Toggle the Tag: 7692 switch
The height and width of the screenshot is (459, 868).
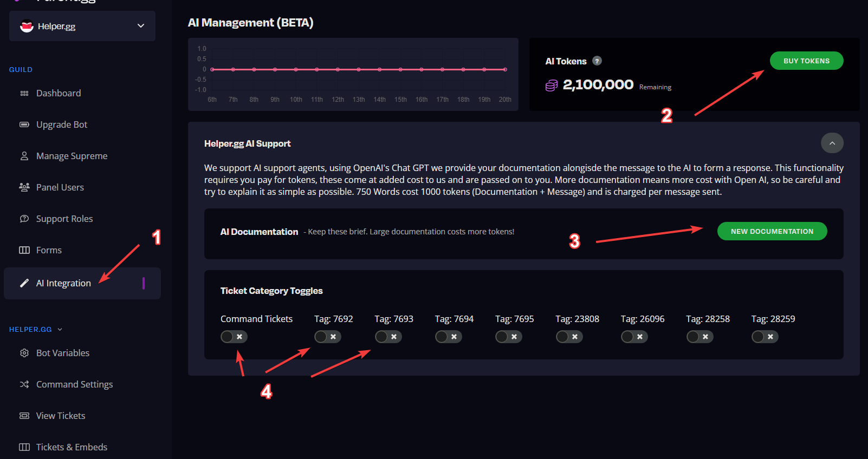coord(328,337)
